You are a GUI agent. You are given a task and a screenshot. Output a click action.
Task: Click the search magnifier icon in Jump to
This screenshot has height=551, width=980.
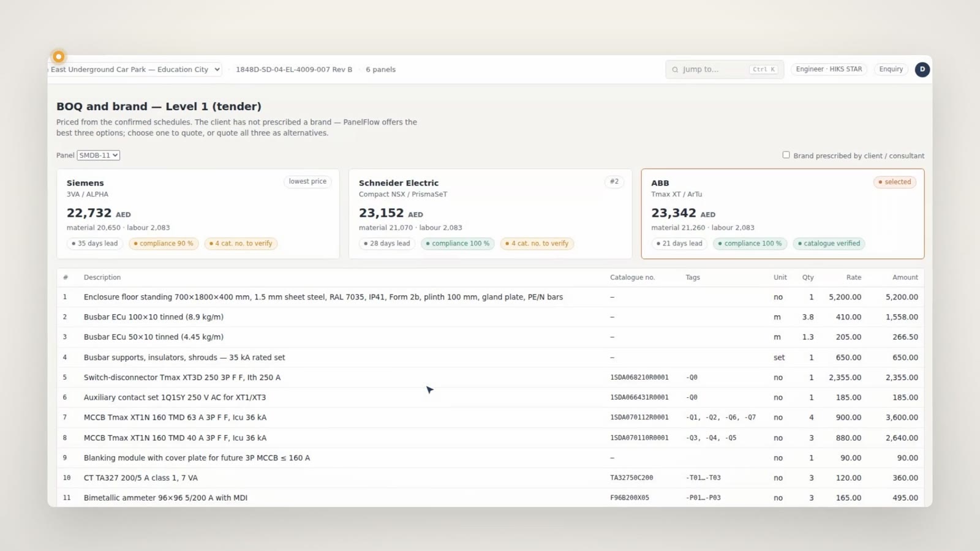675,70
